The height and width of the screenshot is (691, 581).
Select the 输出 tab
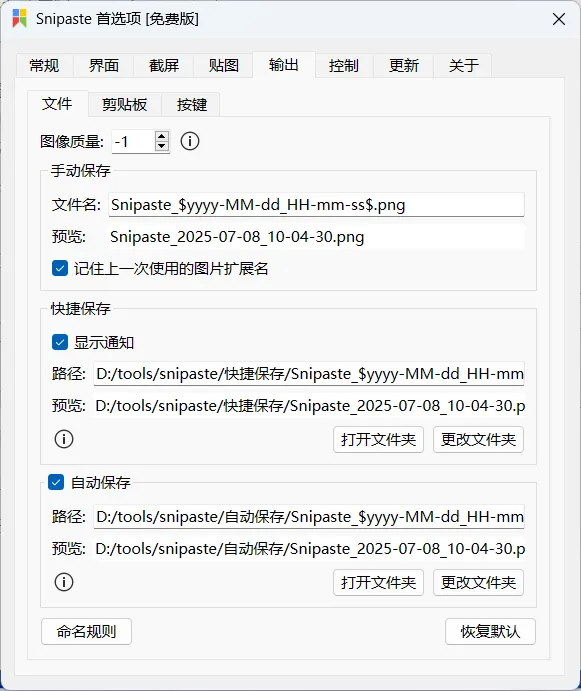[283, 65]
